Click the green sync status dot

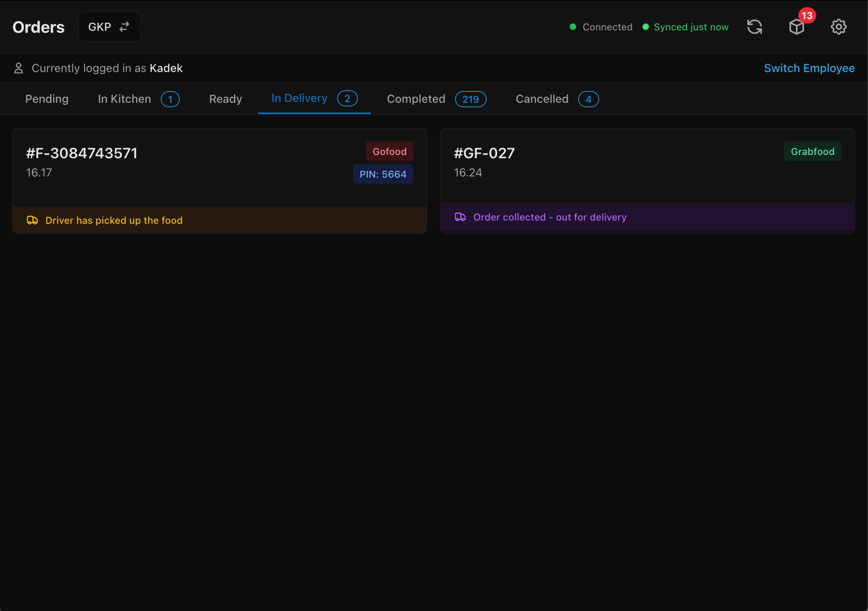[646, 27]
